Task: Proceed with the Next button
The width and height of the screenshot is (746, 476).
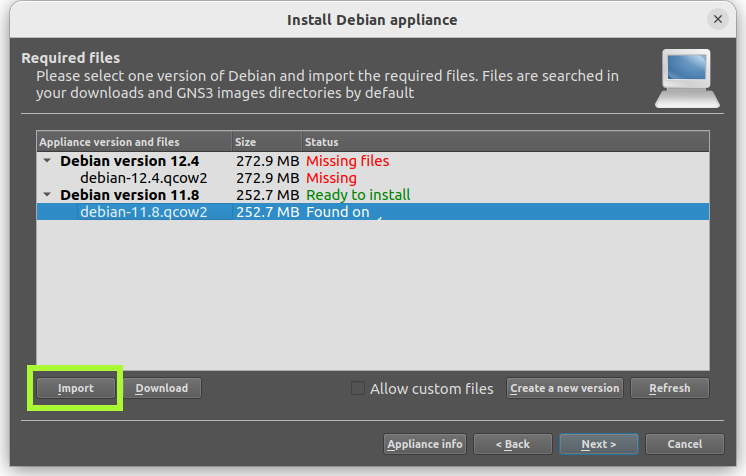Action: click(x=599, y=444)
